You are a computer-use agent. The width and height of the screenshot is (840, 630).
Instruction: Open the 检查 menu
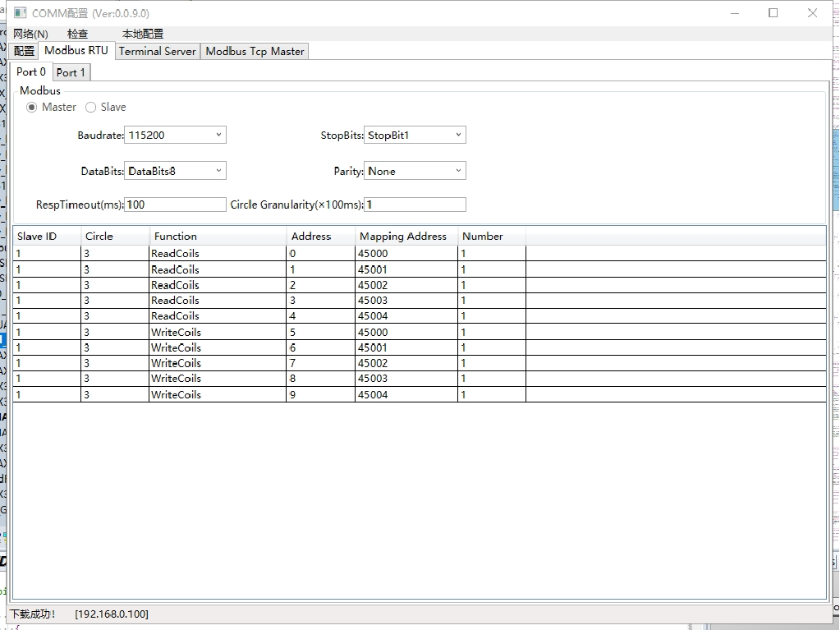(77, 34)
